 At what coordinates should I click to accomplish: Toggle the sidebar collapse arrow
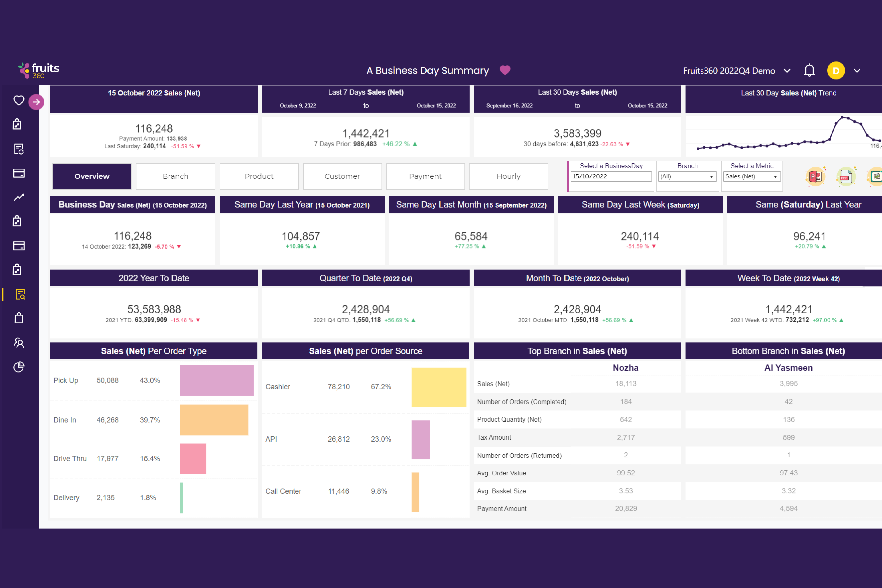[x=36, y=102]
